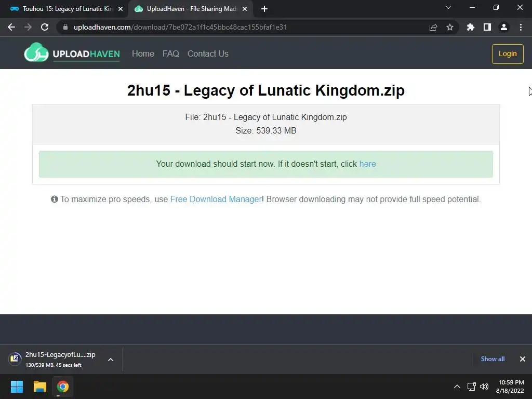Expand the download item options chevron
The width and height of the screenshot is (532, 399).
tap(111, 360)
